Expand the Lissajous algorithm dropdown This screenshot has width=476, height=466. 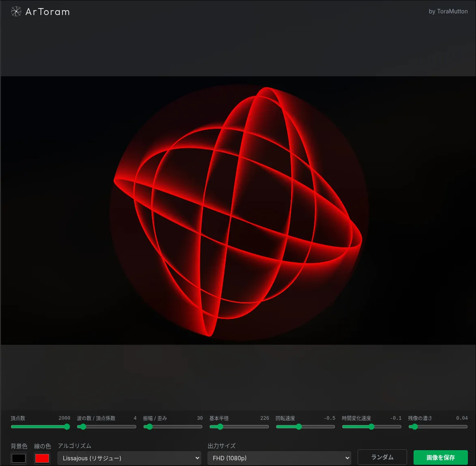129,458
